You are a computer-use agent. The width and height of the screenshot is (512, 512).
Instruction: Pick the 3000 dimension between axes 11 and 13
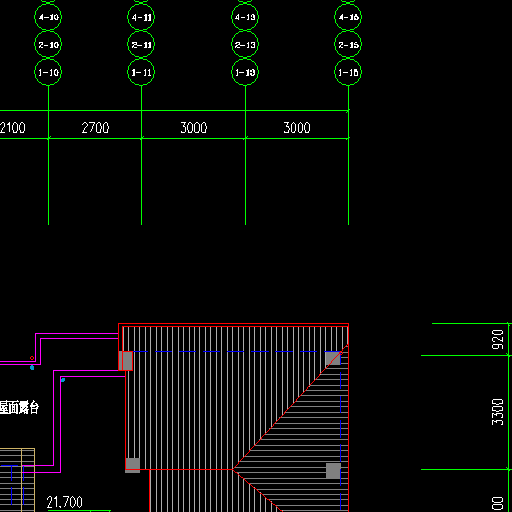194,128
